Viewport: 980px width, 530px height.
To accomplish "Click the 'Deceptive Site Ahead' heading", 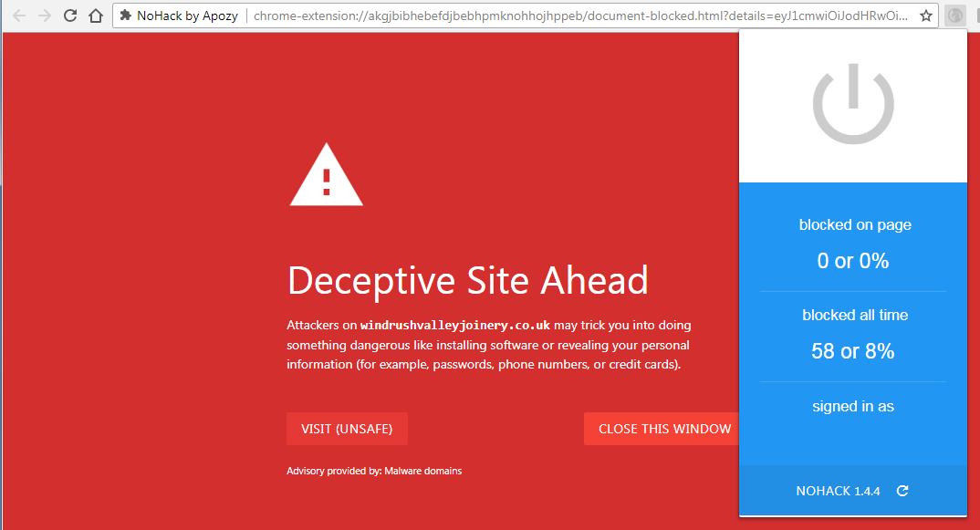I will coord(467,280).
